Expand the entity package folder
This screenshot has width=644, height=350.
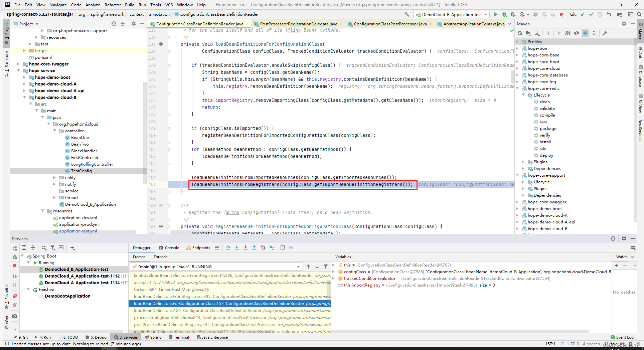point(54,177)
